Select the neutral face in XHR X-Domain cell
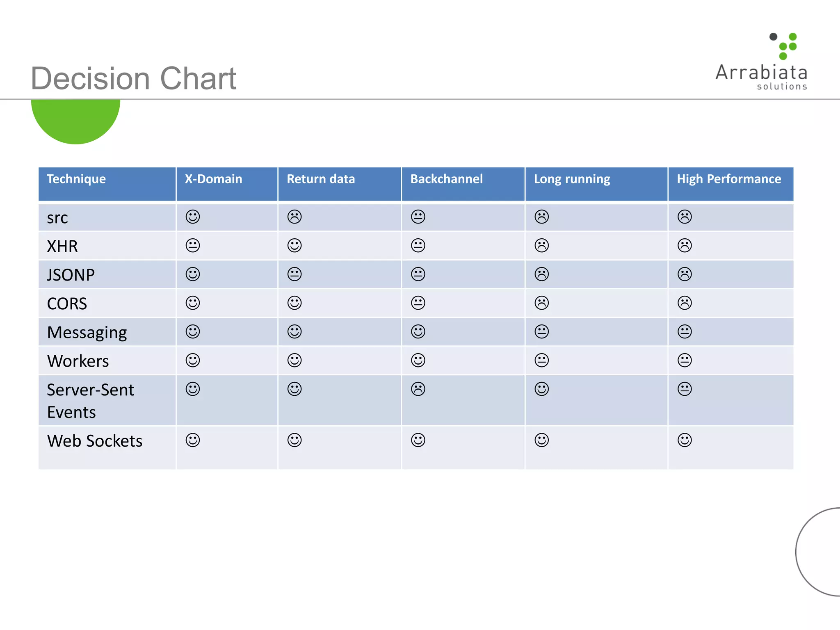Image resolution: width=840 pixels, height=630 pixels. click(193, 245)
